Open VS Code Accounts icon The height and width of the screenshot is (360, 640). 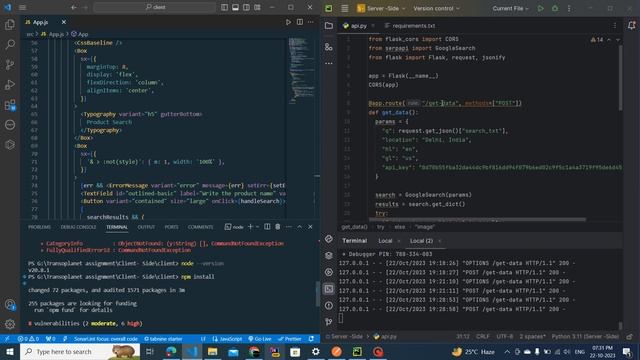10,304
